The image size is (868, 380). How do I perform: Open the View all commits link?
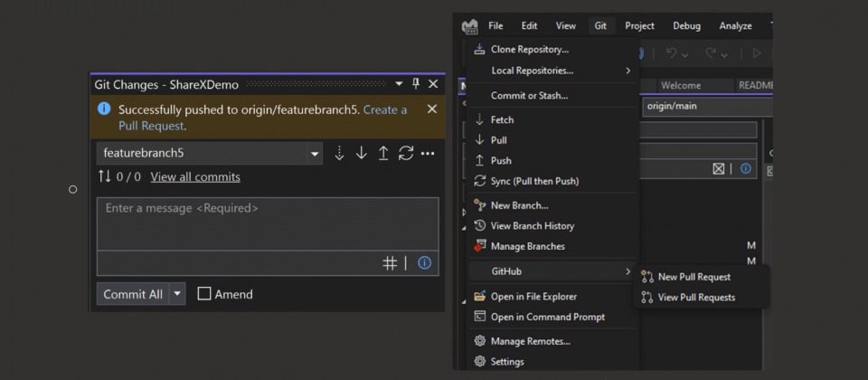pos(195,177)
